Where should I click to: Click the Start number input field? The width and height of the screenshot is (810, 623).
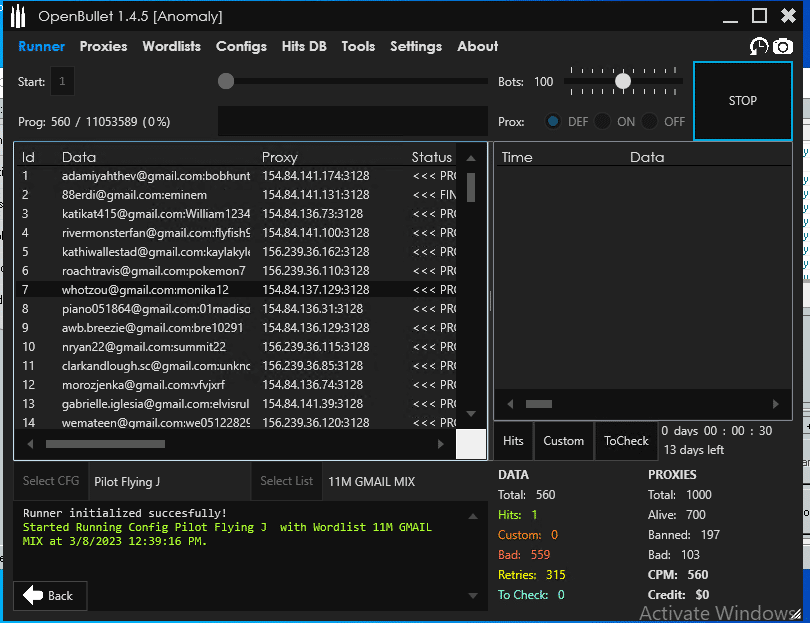click(62, 82)
